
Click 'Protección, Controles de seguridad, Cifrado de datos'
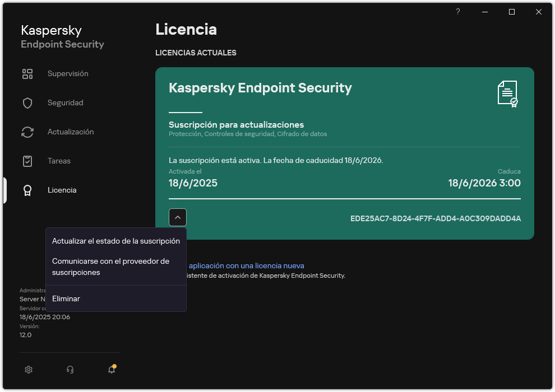point(248,134)
